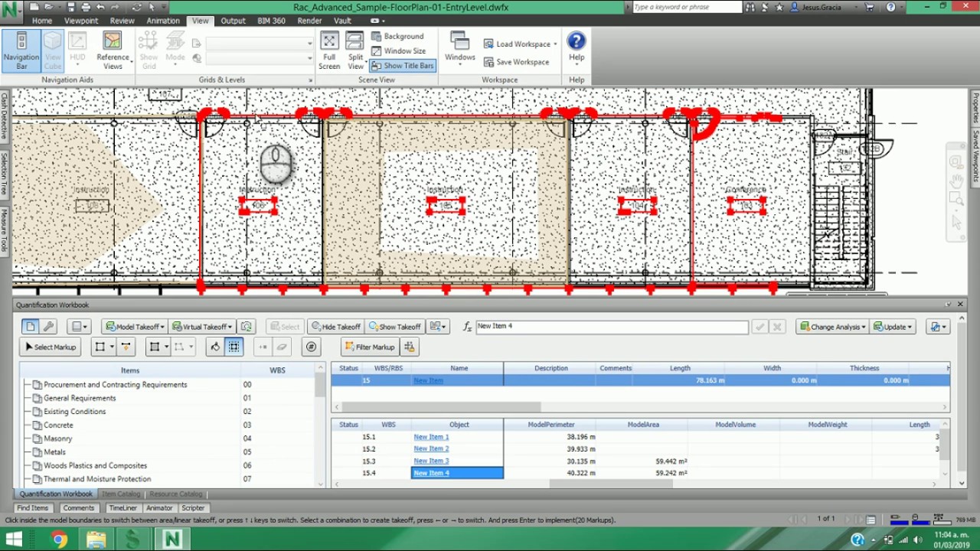Screen dimensions: 980x551
Task: Toggle item view icon in Quantification toolbar
Action: (30, 327)
